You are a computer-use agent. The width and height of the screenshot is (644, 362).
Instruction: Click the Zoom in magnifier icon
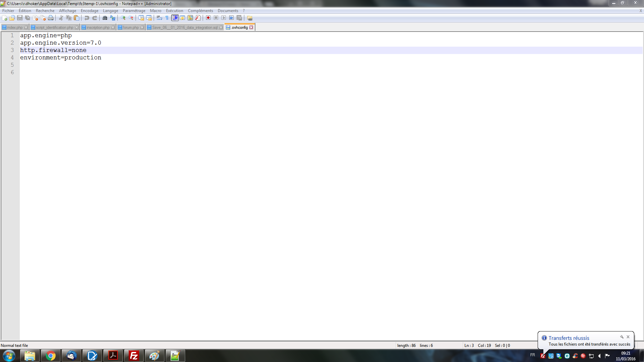pos(123,18)
